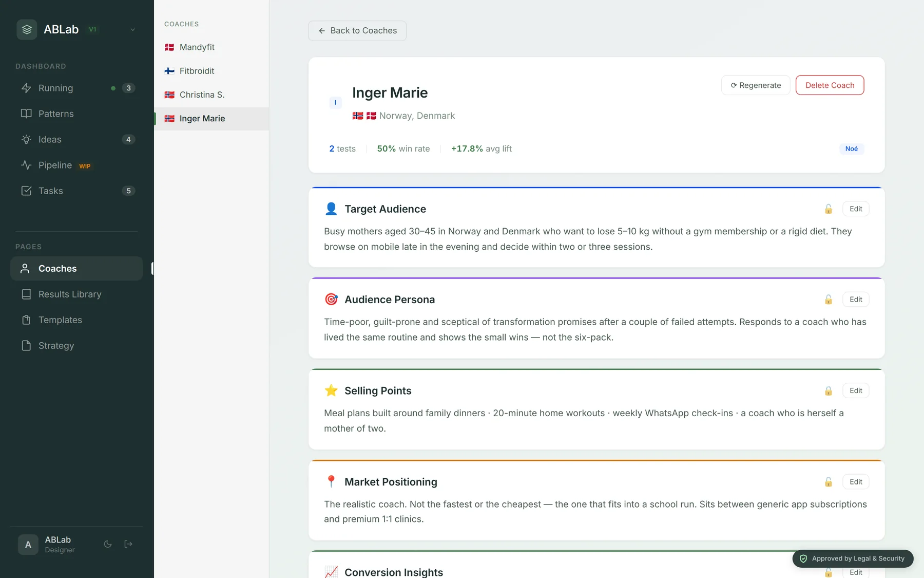Click the Audience Persona target icon
The height and width of the screenshot is (578, 924).
(x=331, y=299)
